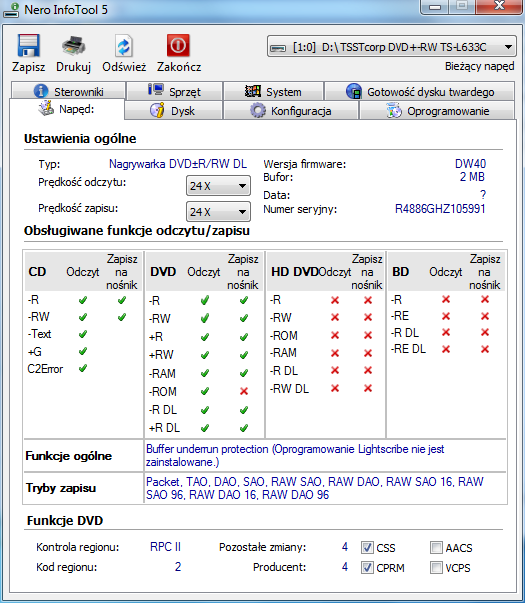Open the Gotowość dysku twardego tab

(x=420, y=91)
